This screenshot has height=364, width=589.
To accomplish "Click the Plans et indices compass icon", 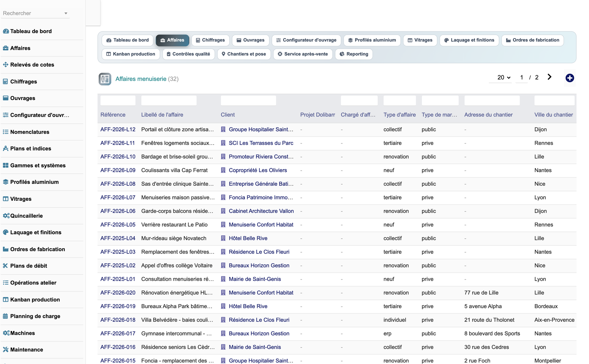I will click(6, 148).
